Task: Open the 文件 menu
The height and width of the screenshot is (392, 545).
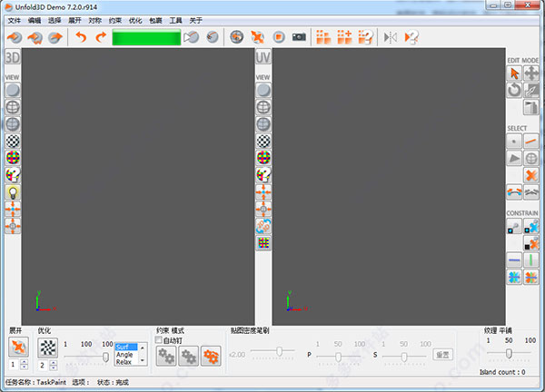Action: click(15, 21)
